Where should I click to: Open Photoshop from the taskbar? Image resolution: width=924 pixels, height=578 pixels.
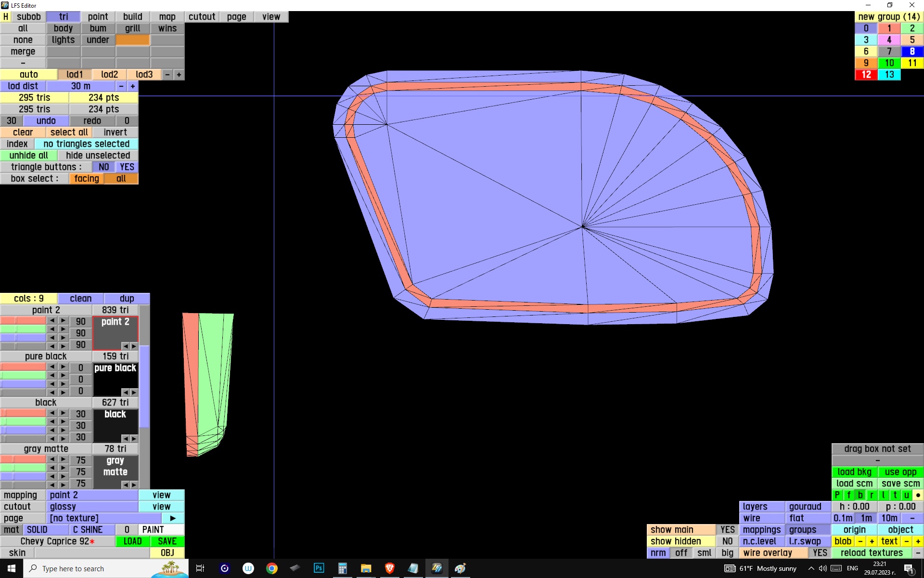point(319,568)
